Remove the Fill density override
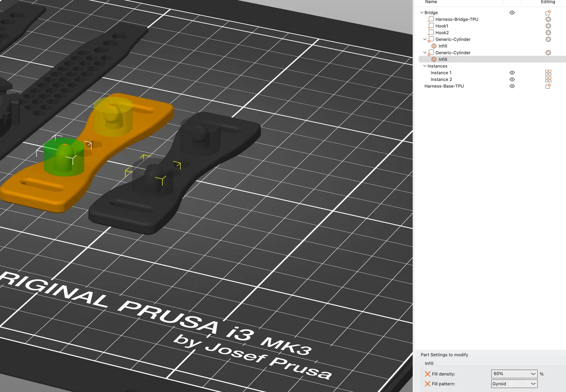The image size is (566, 392). click(x=427, y=374)
